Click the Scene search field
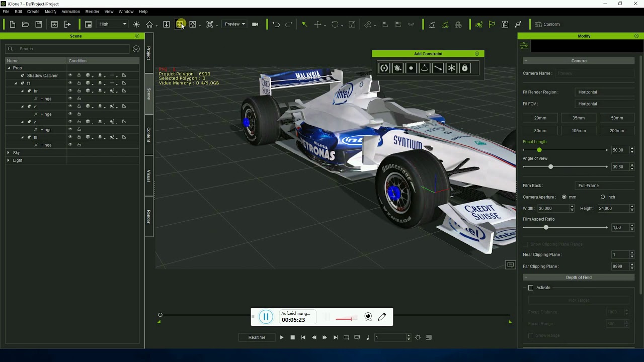This screenshot has width=644, height=362. 67,49
